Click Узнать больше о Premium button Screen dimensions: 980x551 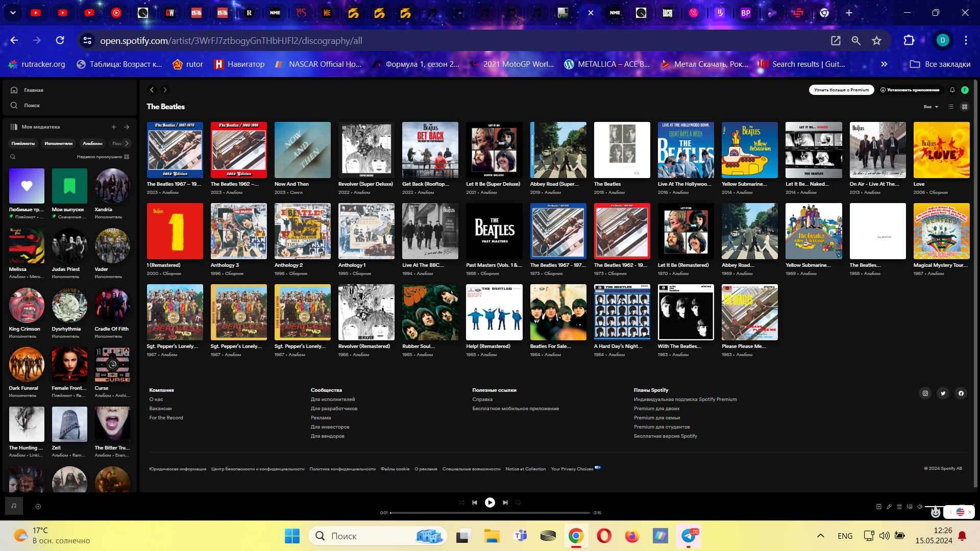841,90
